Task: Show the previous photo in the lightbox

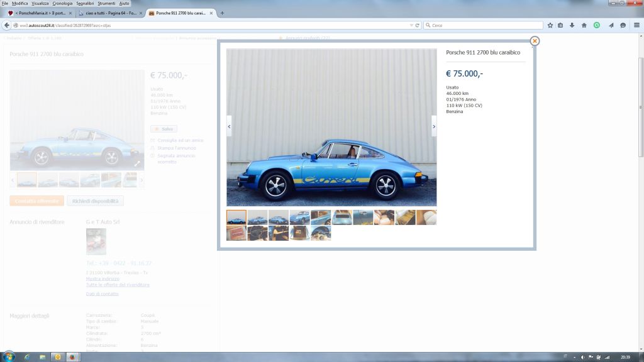Action: tap(229, 127)
